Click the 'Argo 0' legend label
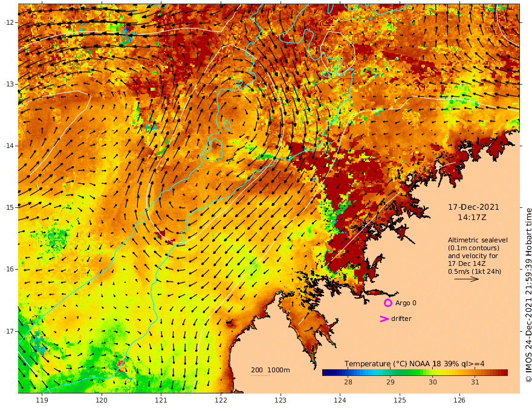Viewport: 532px width, 411px height. coord(406,303)
